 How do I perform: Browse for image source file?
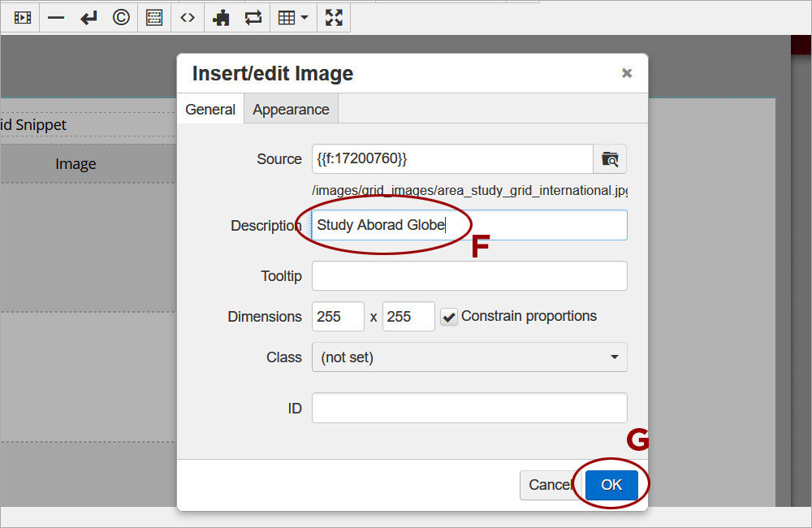[x=610, y=159]
